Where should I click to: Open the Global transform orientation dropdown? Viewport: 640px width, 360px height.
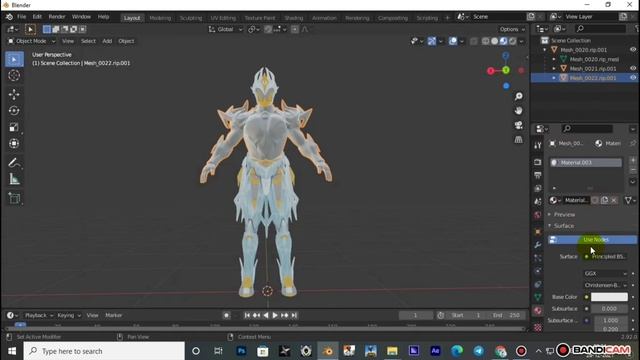225,29
